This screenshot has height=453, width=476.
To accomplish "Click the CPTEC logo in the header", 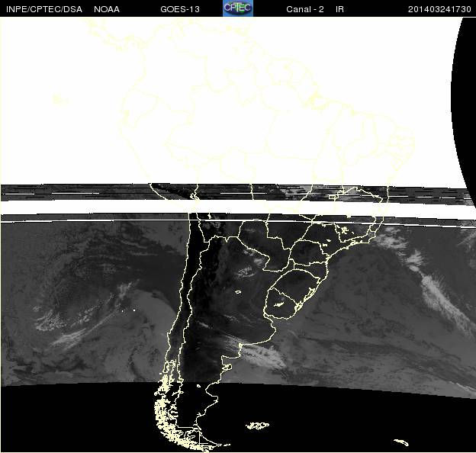I will (238, 8).
